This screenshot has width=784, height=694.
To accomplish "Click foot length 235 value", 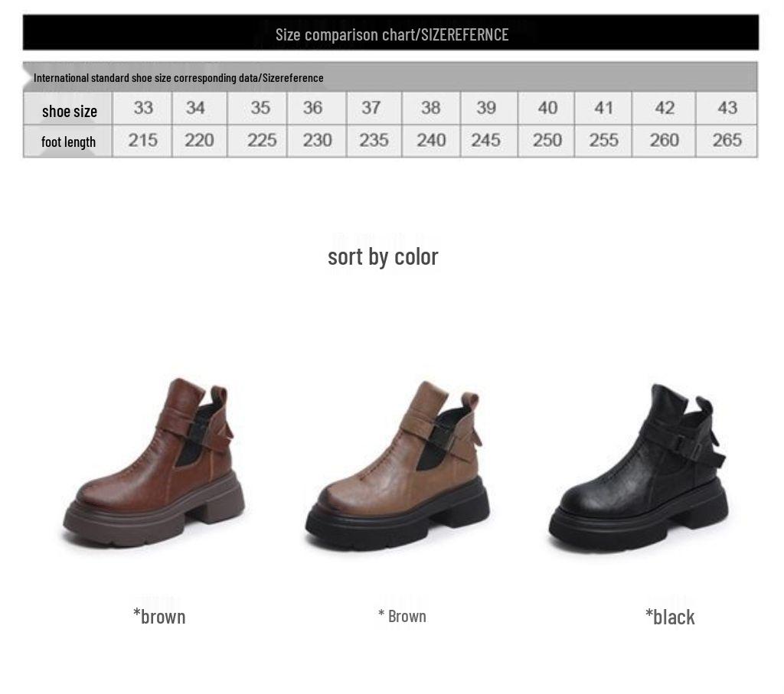I will tap(374, 140).
